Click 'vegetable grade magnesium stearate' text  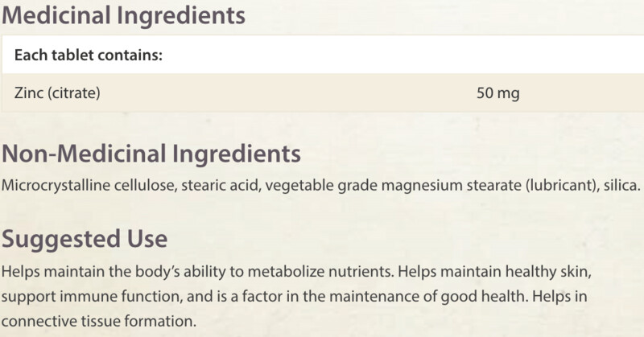click(x=393, y=186)
